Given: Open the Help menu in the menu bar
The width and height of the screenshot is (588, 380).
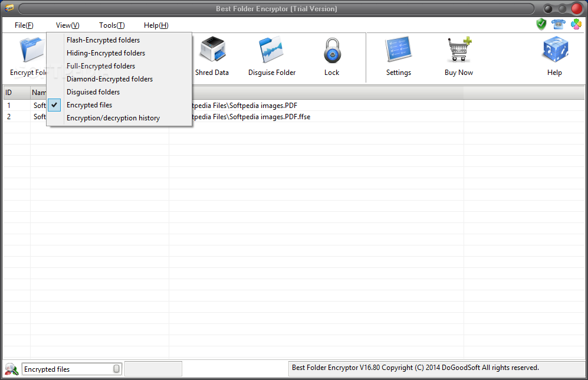Looking at the screenshot, I should pos(156,25).
